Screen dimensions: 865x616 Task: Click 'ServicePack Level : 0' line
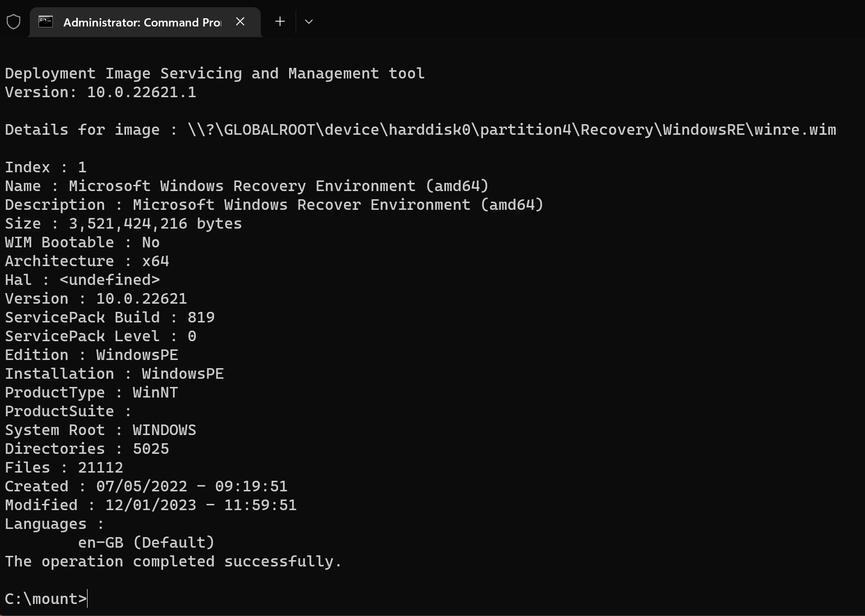tap(101, 336)
